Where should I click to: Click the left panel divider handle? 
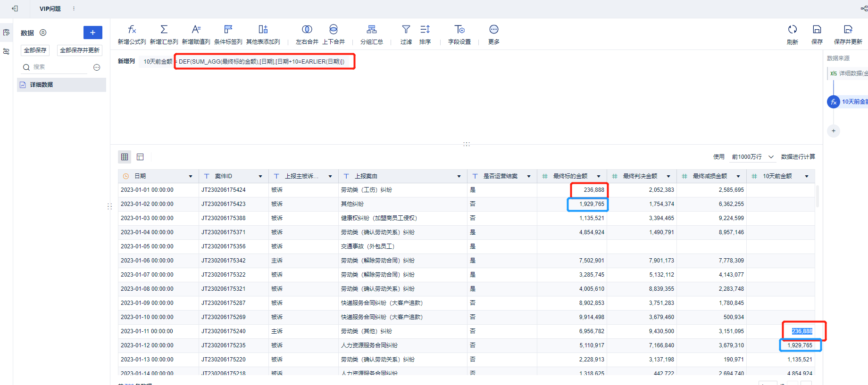pos(109,206)
